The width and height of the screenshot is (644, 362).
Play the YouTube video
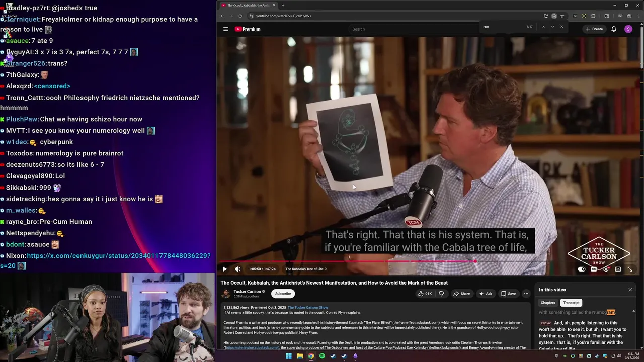[225, 269]
